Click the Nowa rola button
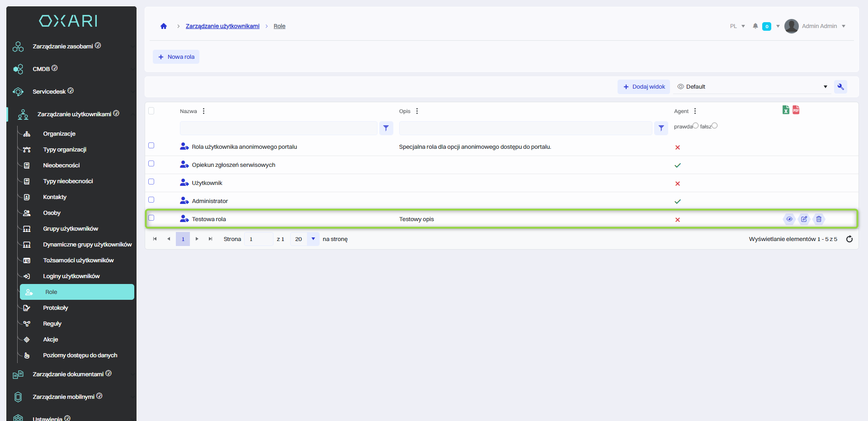868x421 pixels. (176, 57)
